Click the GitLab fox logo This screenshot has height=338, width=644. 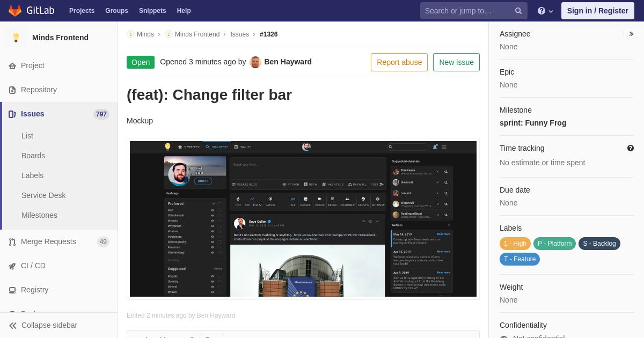[x=15, y=11]
